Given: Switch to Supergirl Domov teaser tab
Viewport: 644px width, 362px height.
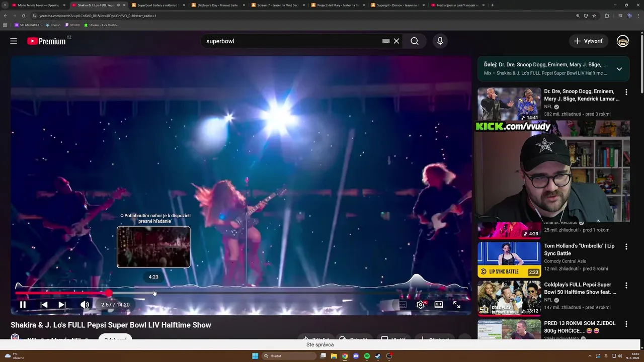Looking at the screenshot, I should tap(397, 5).
